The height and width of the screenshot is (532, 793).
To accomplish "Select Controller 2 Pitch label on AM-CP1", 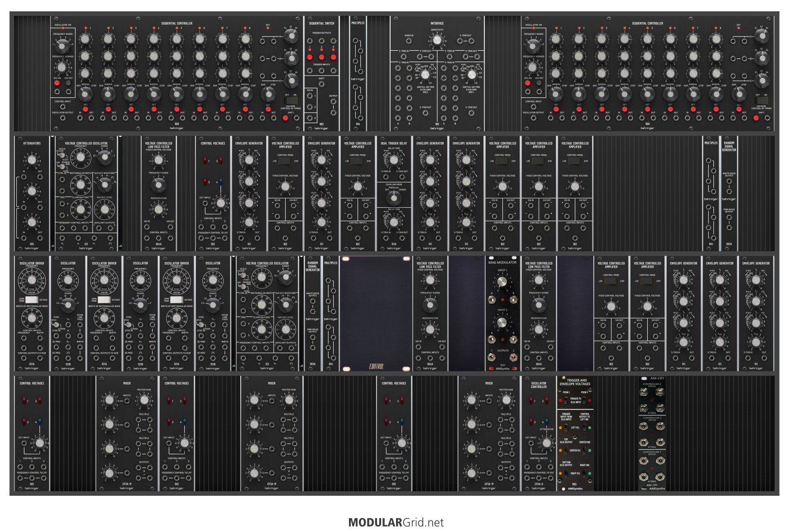I will pos(652,419).
